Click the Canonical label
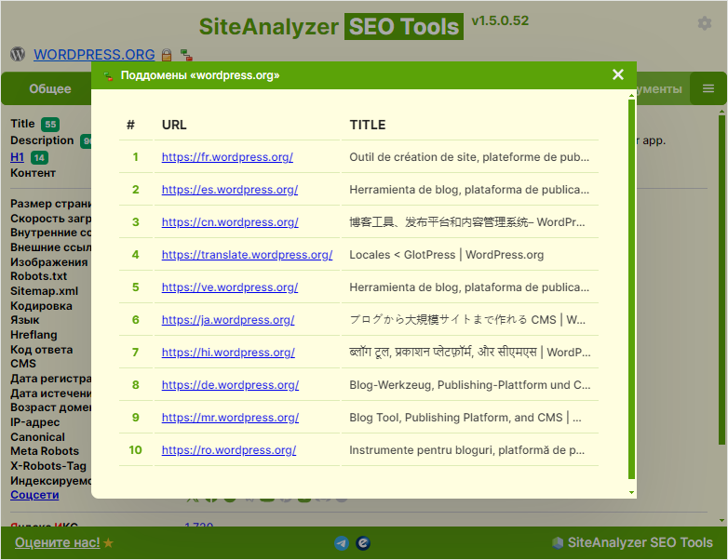The width and height of the screenshot is (728, 560). [x=37, y=437]
